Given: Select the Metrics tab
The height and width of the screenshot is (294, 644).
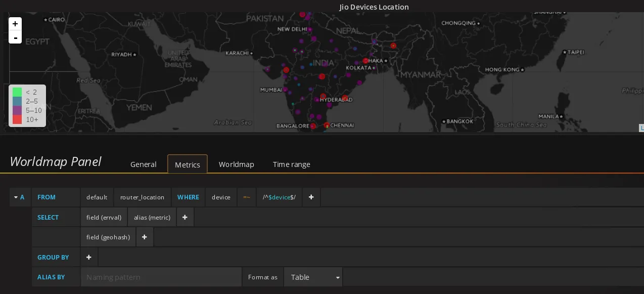Looking at the screenshot, I should (188, 164).
